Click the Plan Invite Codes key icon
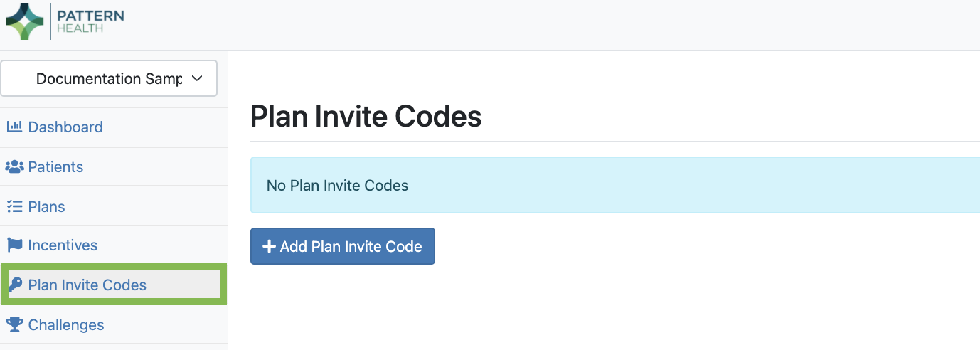Screen dimensions: 980x350 point(15,285)
